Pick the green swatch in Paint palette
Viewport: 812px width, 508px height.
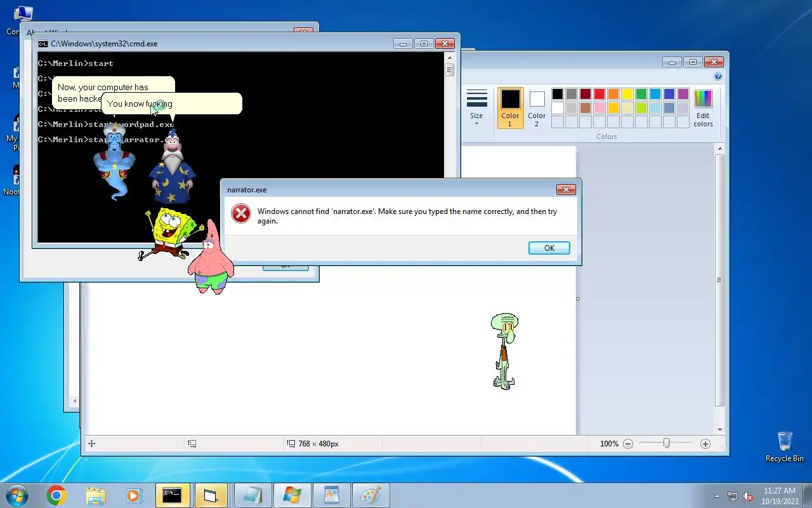tap(641, 94)
